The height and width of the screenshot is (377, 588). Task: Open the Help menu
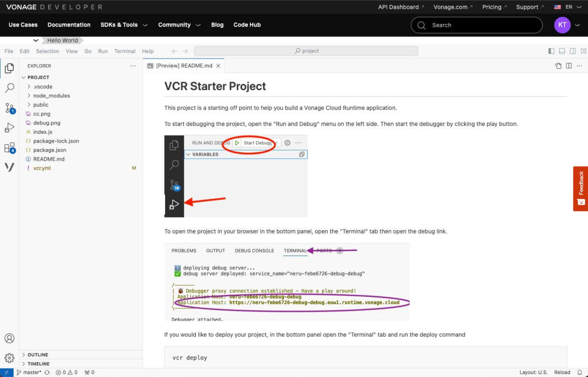pyautogui.click(x=147, y=51)
